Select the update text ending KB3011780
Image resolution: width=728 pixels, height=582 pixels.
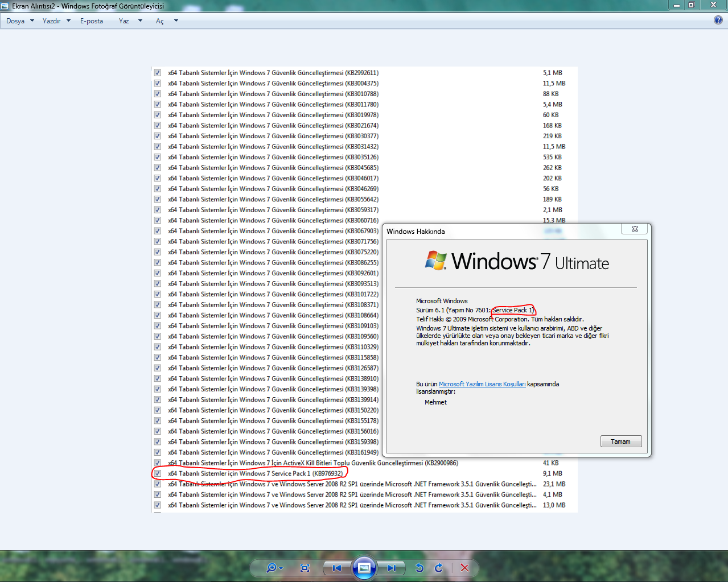pyautogui.click(x=273, y=105)
